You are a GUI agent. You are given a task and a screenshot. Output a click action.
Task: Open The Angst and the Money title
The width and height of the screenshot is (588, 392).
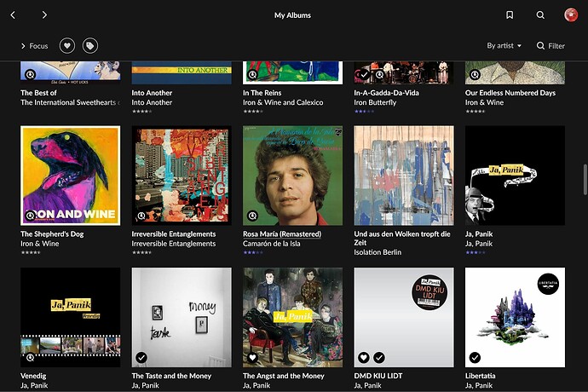coord(284,376)
